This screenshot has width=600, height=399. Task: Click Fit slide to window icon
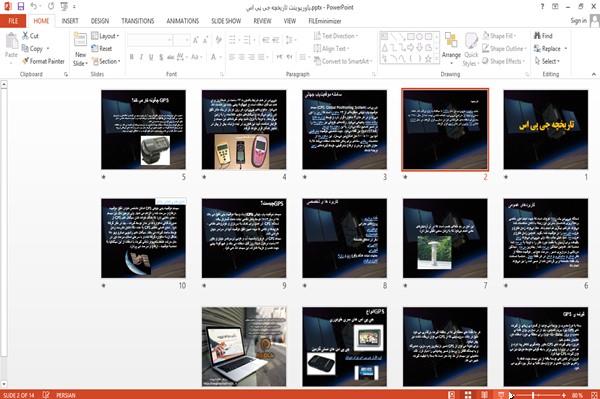point(594,395)
